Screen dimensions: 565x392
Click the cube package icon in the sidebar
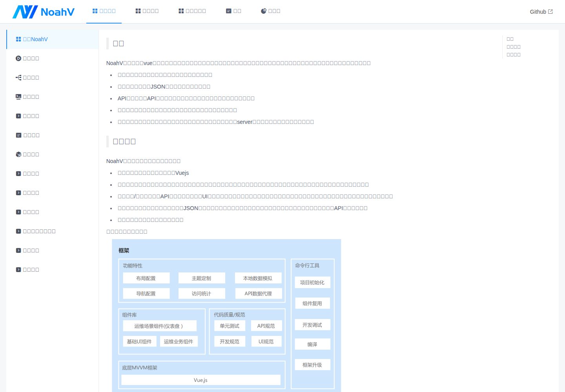click(18, 154)
